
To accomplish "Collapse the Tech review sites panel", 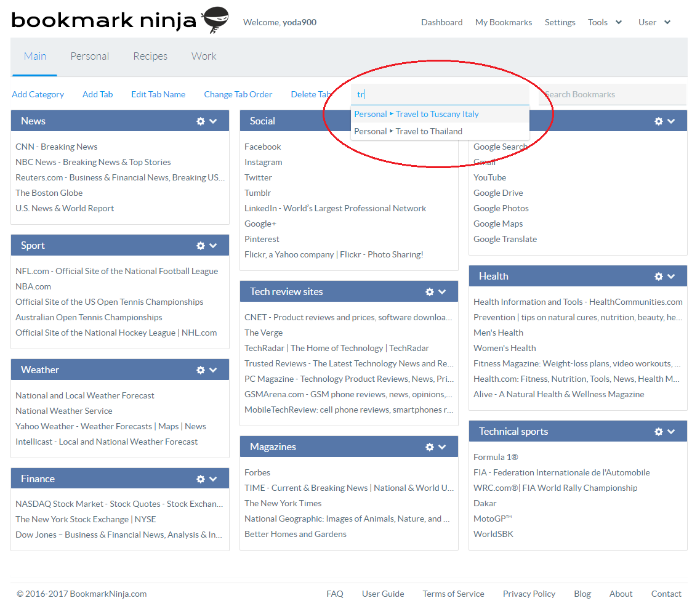I will 444,291.
